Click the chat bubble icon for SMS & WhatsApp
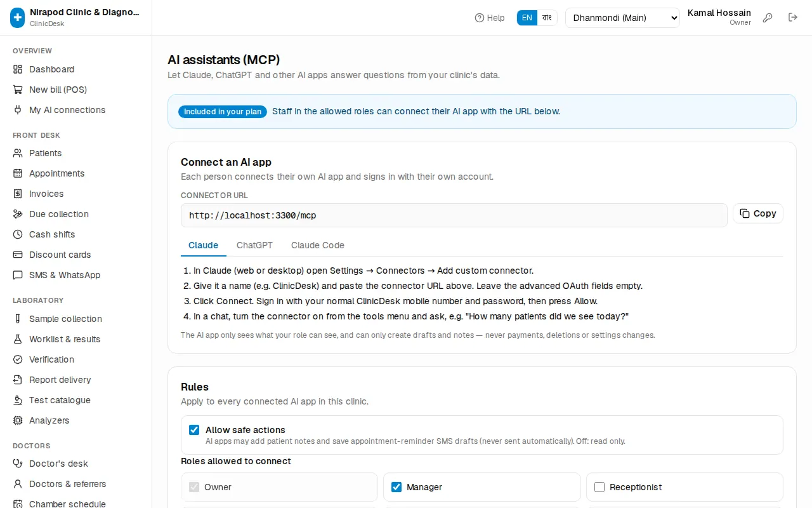This screenshot has height=508, width=812. tap(18, 275)
